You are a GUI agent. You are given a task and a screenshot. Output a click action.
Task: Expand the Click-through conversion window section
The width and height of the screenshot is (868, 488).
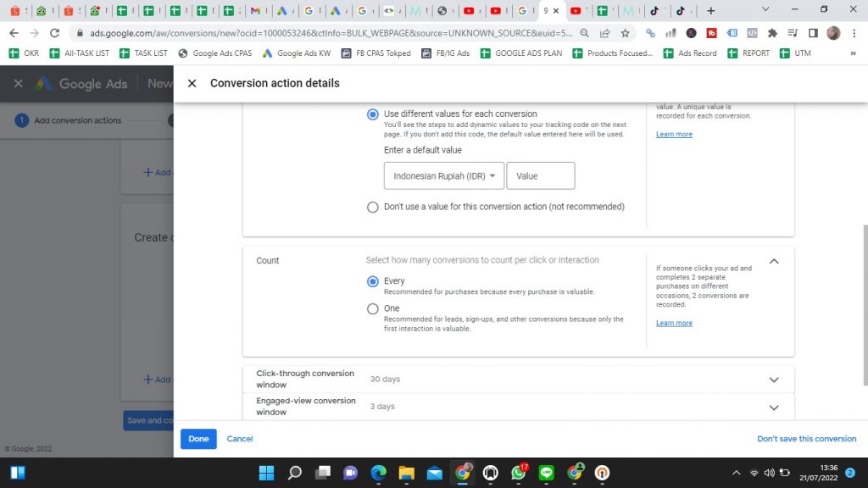[773, 380]
